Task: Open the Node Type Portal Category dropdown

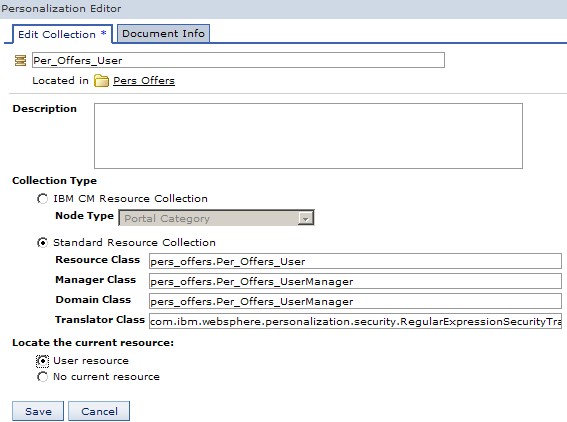Action: pos(216,218)
